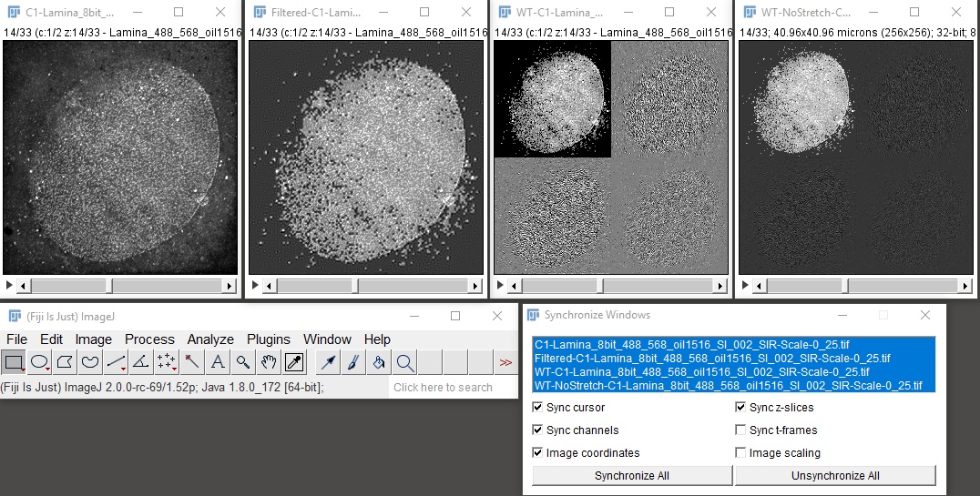
Task: Open the Edit menu
Action: click(x=51, y=339)
